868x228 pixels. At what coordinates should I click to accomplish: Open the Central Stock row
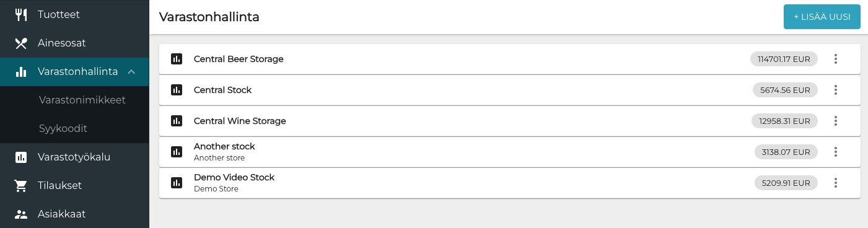pyautogui.click(x=510, y=90)
